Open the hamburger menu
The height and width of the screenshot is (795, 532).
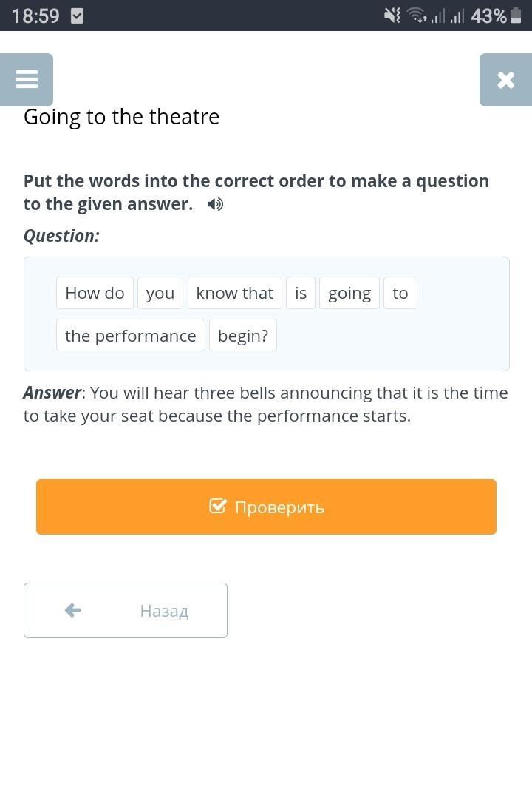27,79
